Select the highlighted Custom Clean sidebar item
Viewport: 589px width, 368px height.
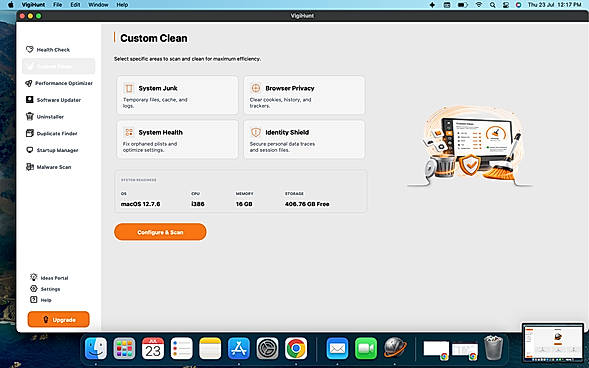(59, 66)
